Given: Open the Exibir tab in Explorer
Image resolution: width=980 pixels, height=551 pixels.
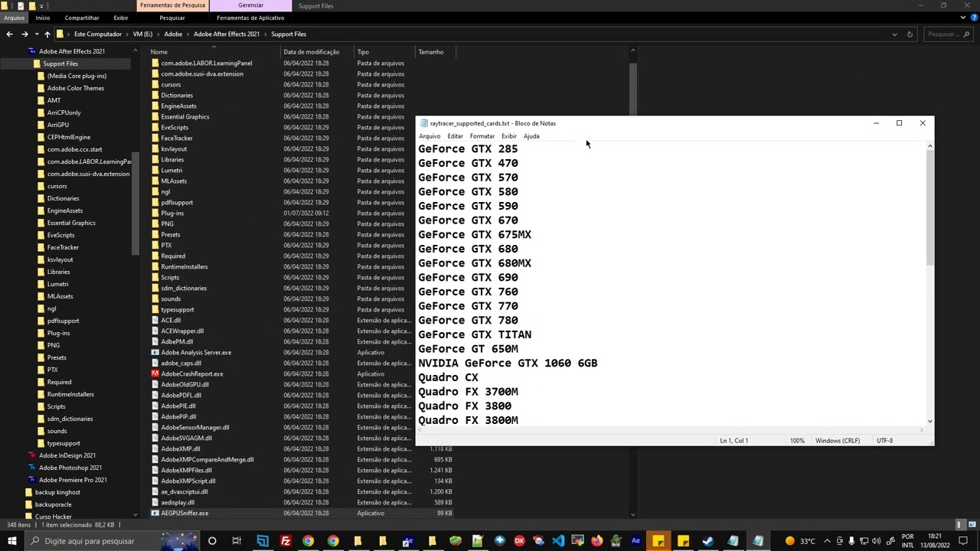Looking at the screenshot, I should [121, 18].
